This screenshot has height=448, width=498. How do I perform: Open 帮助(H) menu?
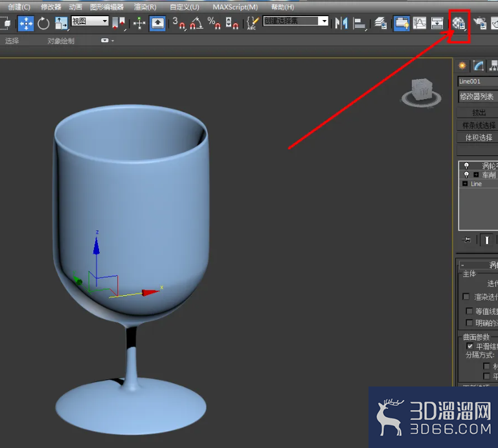(282, 6)
